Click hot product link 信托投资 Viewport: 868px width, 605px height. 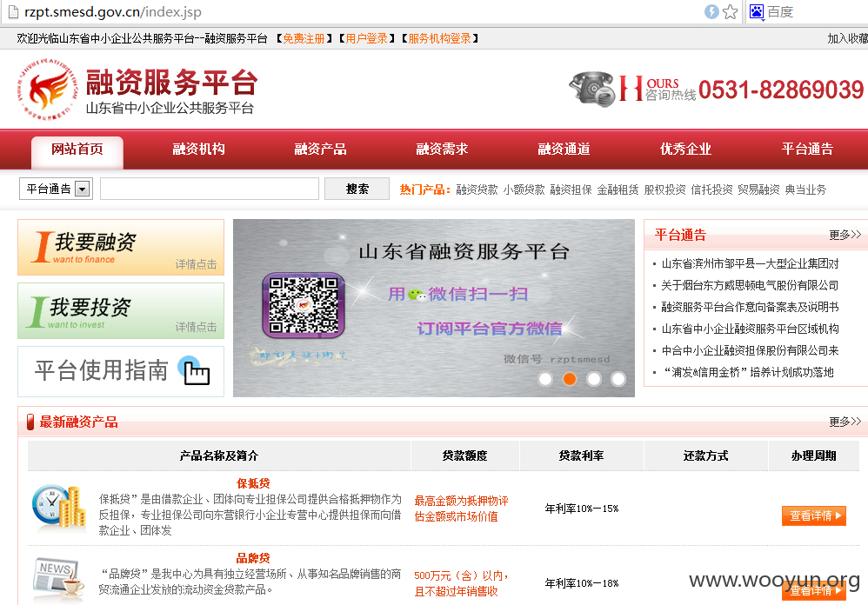coord(712,189)
